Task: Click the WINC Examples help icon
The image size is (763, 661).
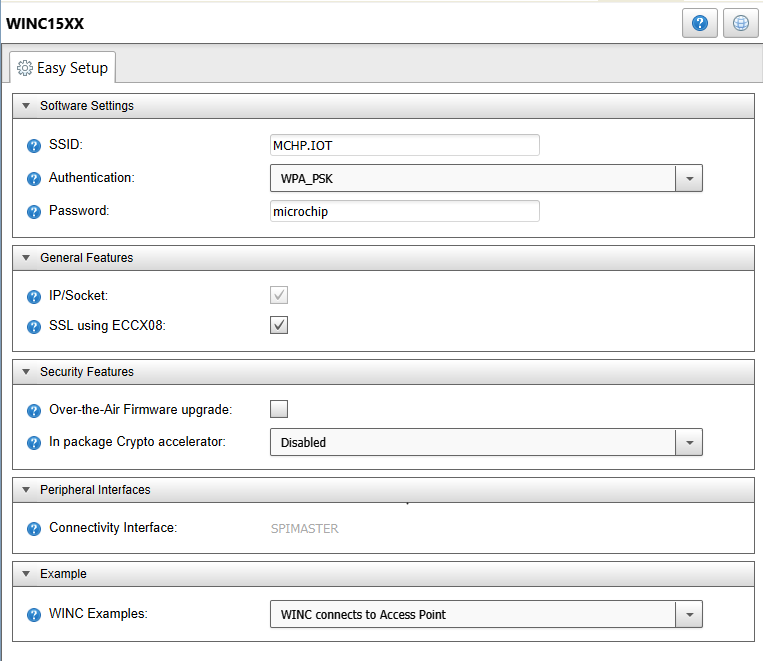Action: [x=34, y=615]
